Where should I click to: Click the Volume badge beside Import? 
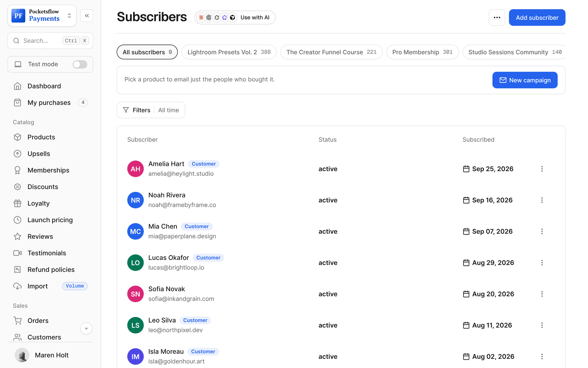pyautogui.click(x=75, y=286)
